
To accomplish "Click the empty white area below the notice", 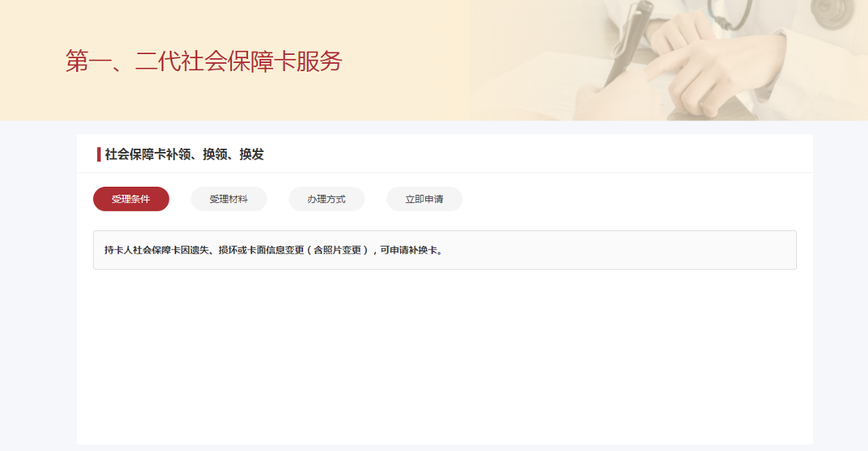I will tap(445, 356).
